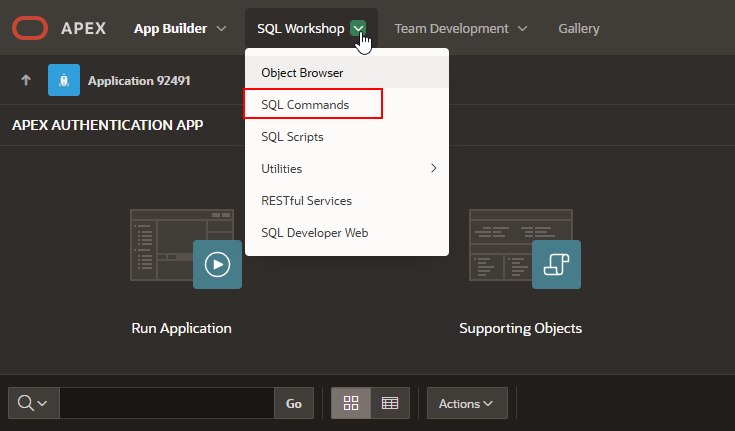Switch to the report table view
The height and width of the screenshot is (431, 735).
coord(390,403)
